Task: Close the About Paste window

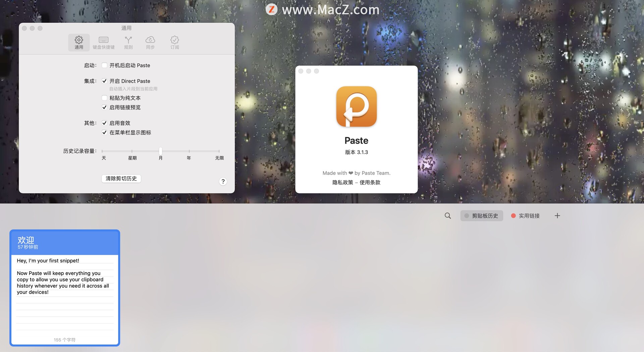Action: tap(301, 71)
